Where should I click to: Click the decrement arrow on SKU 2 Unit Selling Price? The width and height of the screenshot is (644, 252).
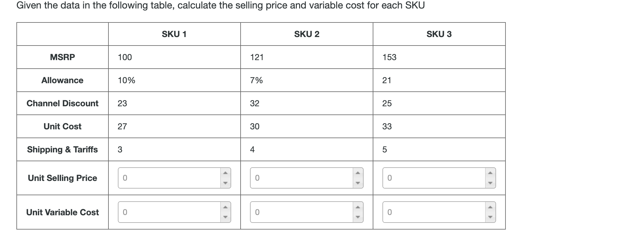click(x=358, y=184)
